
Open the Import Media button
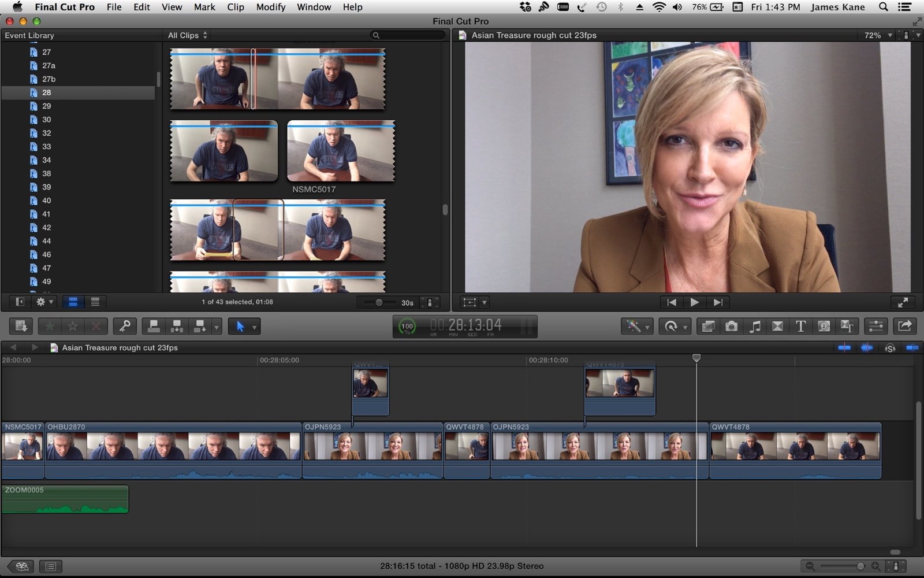point(21,327)
